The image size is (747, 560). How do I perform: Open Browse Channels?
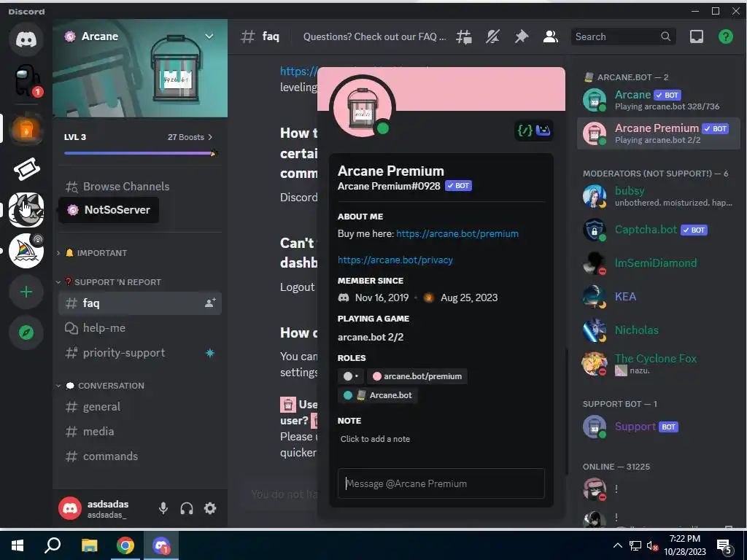(x=139, y=186)
